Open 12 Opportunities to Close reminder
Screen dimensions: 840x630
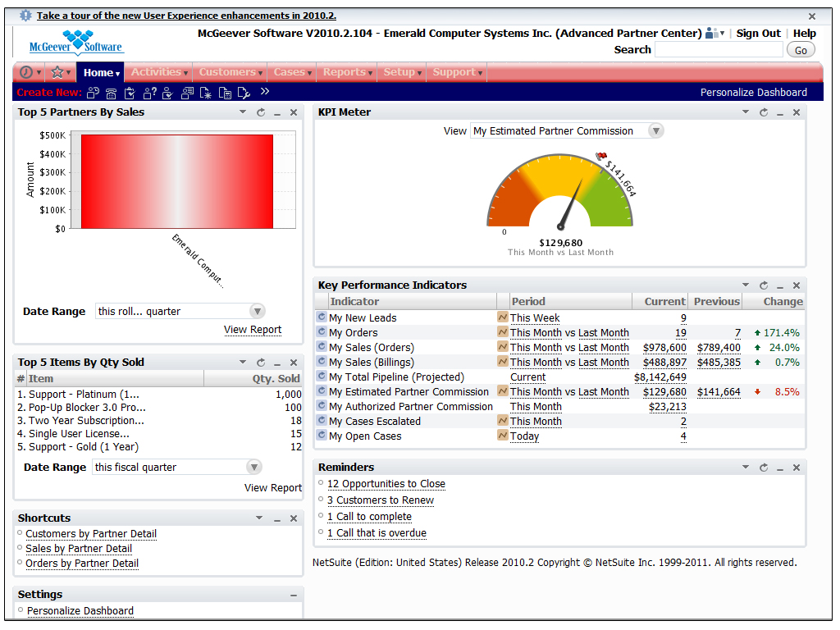pyautogui.click(x=386, y=484)
